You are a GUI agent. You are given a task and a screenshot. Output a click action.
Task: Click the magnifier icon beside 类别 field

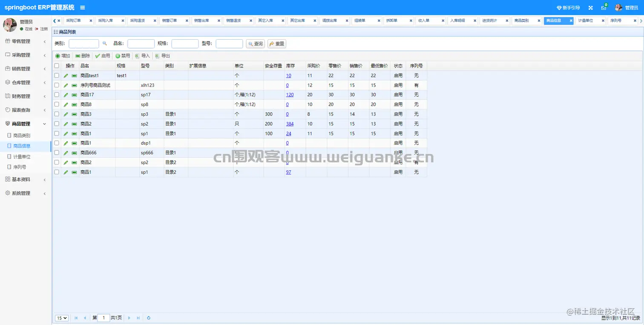click(x=105, y=43)
